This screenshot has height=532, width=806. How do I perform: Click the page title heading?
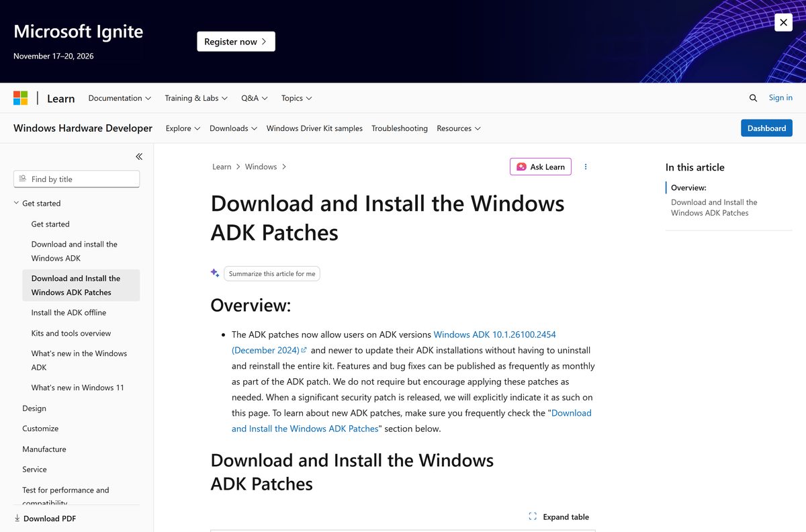tap(388, 218)
